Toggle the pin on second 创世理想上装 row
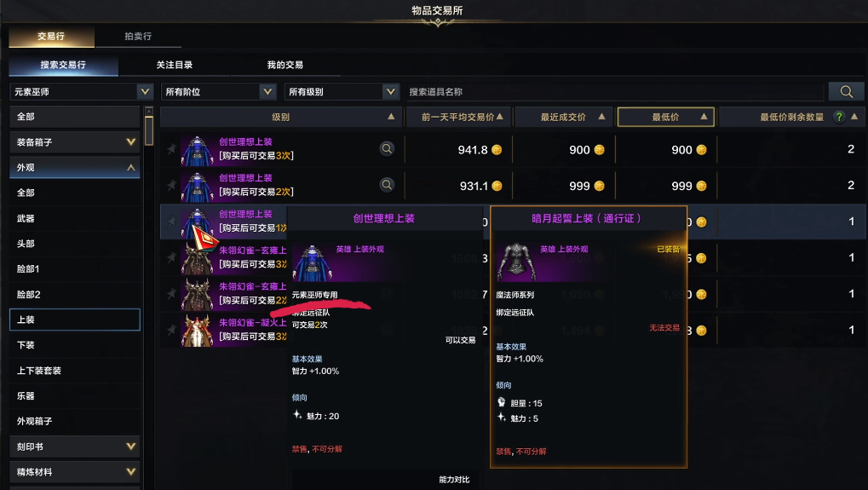 [171, 185]
